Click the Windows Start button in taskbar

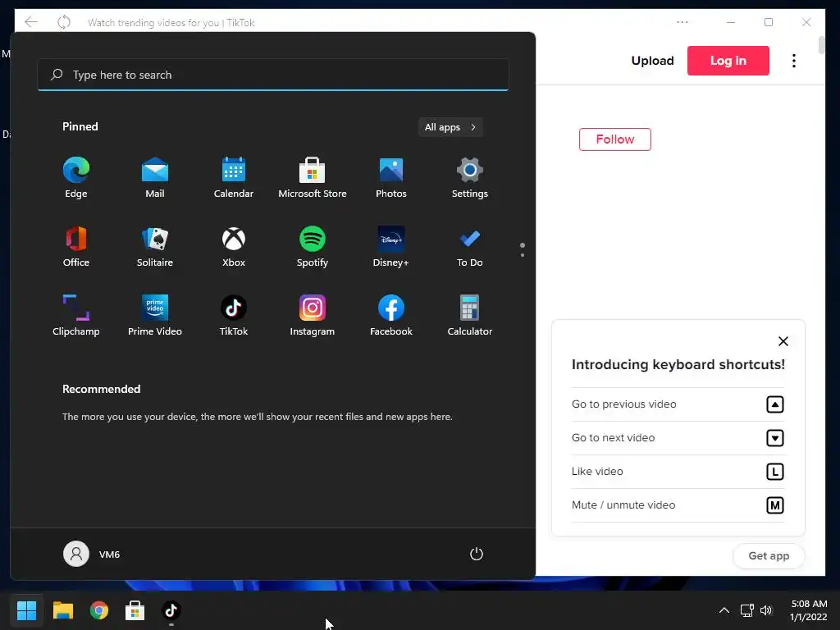pyautogui.click(x=26, y=610)
